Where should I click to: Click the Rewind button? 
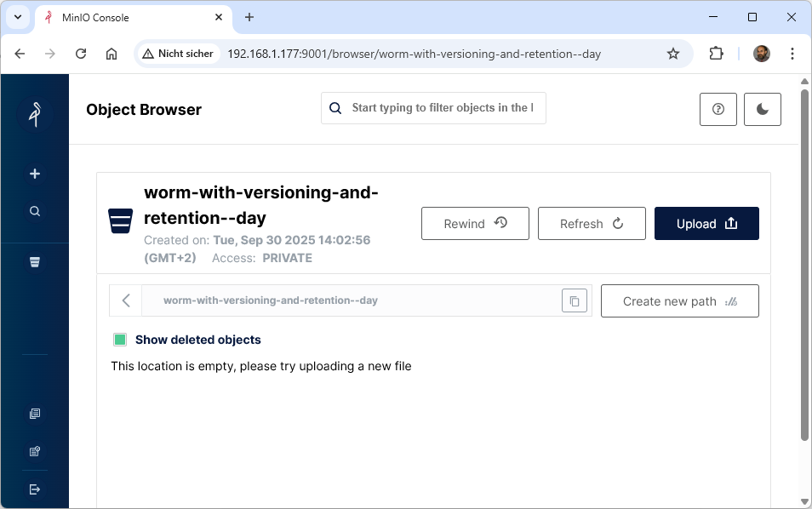pos(475,224)
